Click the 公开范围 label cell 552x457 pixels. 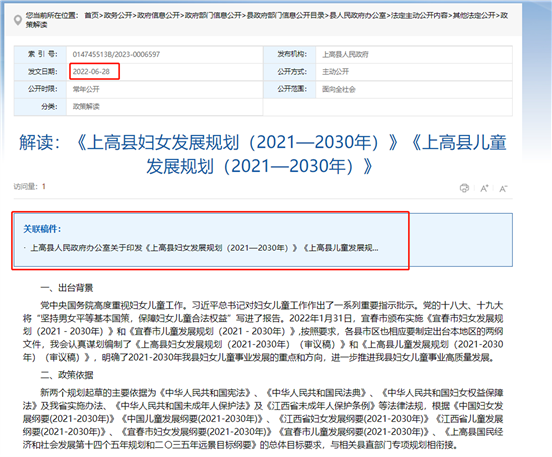point(289,89)
